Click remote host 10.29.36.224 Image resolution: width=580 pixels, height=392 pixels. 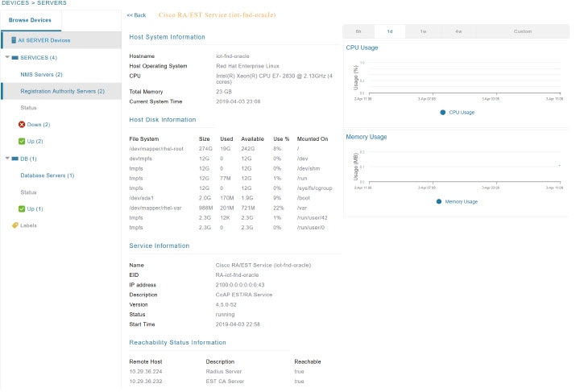click(146, 372)
